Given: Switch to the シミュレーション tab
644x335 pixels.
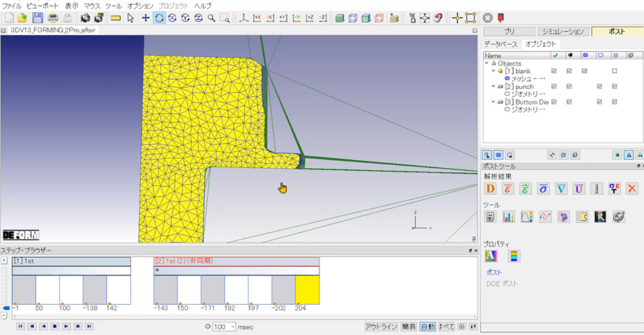Looking at the screenshot, I should (563, 31).
